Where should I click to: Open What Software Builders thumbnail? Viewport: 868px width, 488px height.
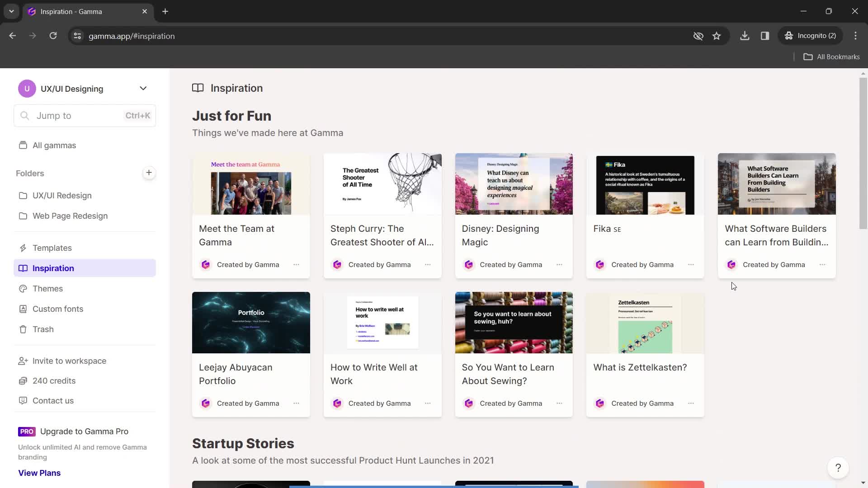click(x=777, y=184)
